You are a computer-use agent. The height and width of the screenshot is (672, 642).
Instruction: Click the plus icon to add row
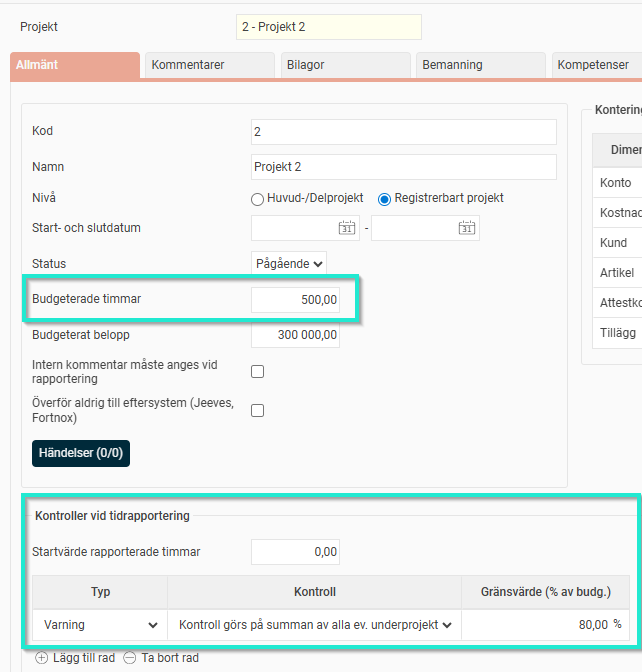pos(41,658)
